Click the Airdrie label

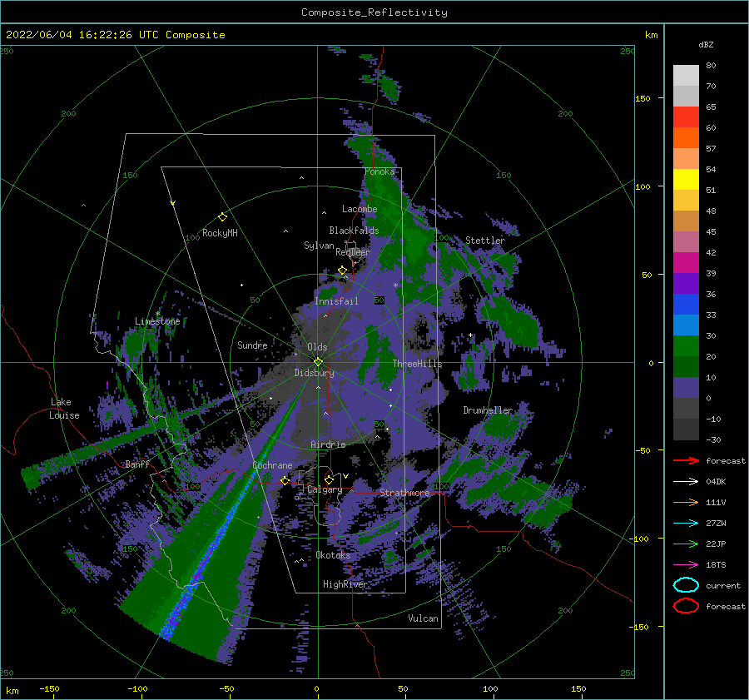pyautogui.click(x=328, y=444)
